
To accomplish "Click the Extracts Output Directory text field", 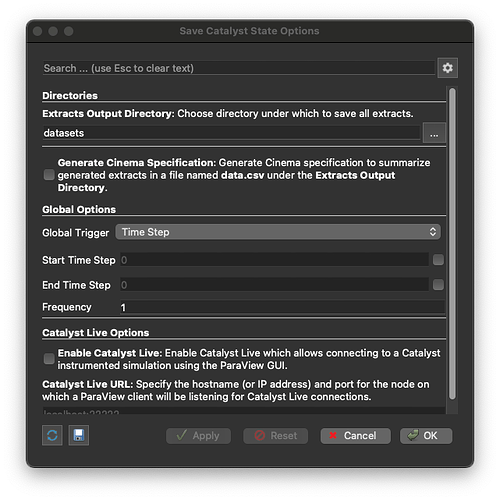I will 231,133.
